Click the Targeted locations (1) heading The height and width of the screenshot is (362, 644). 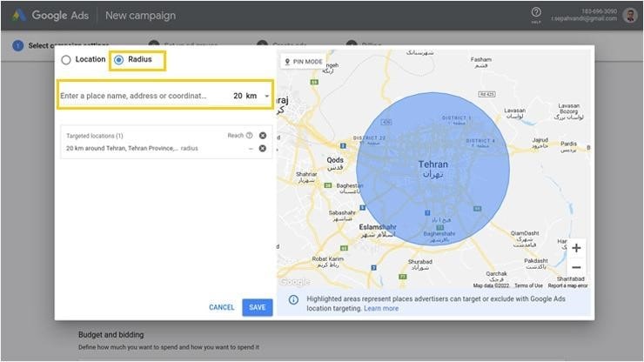click(95, 136)
